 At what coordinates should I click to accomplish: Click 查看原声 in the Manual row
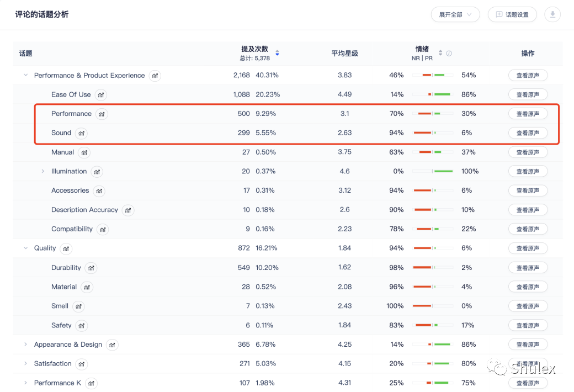(x=528, y=152)
